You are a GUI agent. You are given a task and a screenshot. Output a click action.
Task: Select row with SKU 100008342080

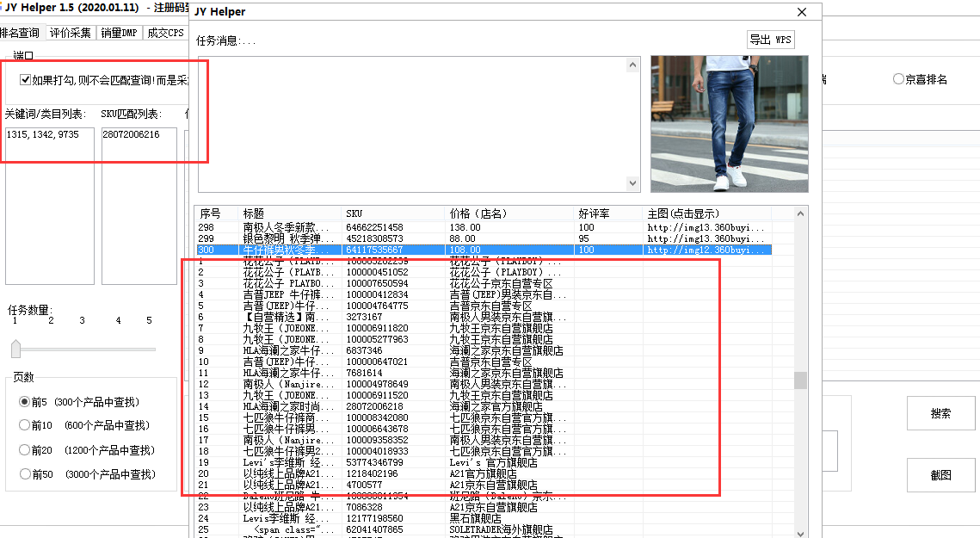pyautogui.click(x=484, y=417)
